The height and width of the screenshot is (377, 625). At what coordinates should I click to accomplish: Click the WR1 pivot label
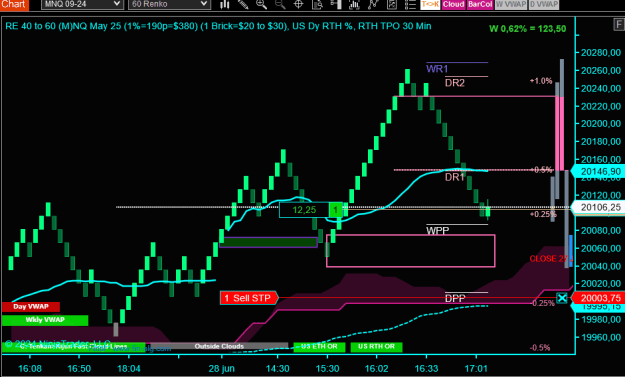(437, 69)
